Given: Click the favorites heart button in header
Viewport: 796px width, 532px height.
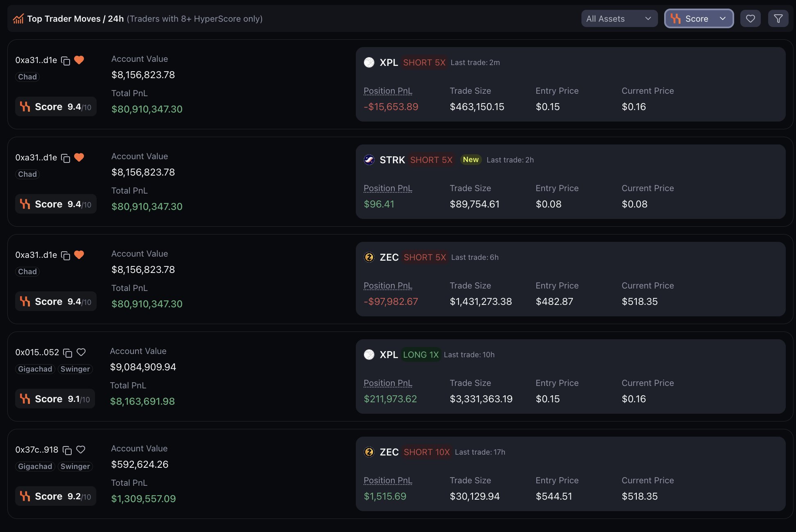Looking at the screenshot, I should (x=750, y=19).
